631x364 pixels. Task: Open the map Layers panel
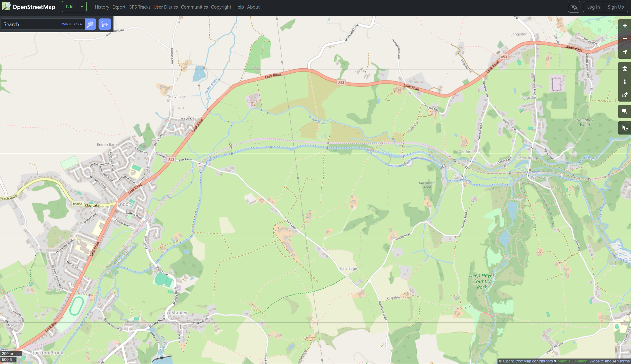[624, 69]
